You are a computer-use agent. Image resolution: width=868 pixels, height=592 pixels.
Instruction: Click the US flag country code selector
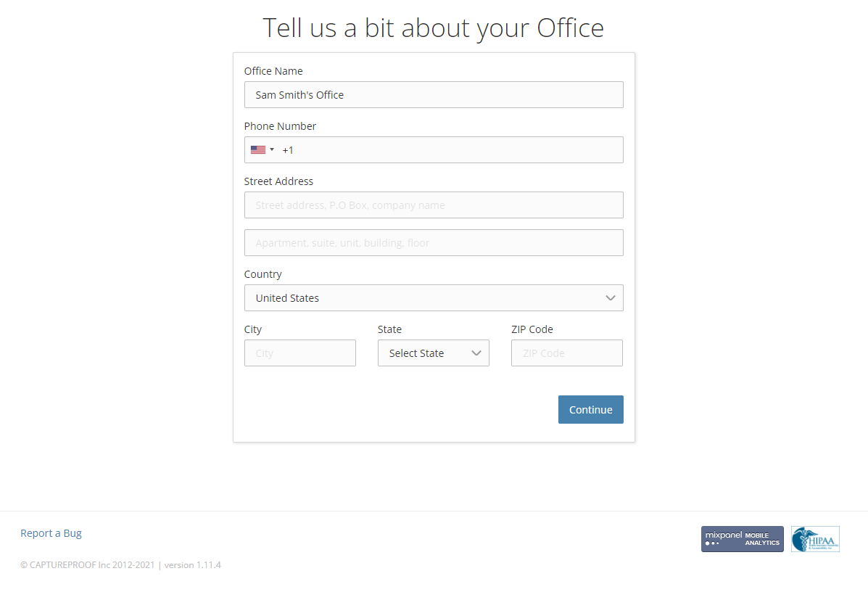pos(263,150)
